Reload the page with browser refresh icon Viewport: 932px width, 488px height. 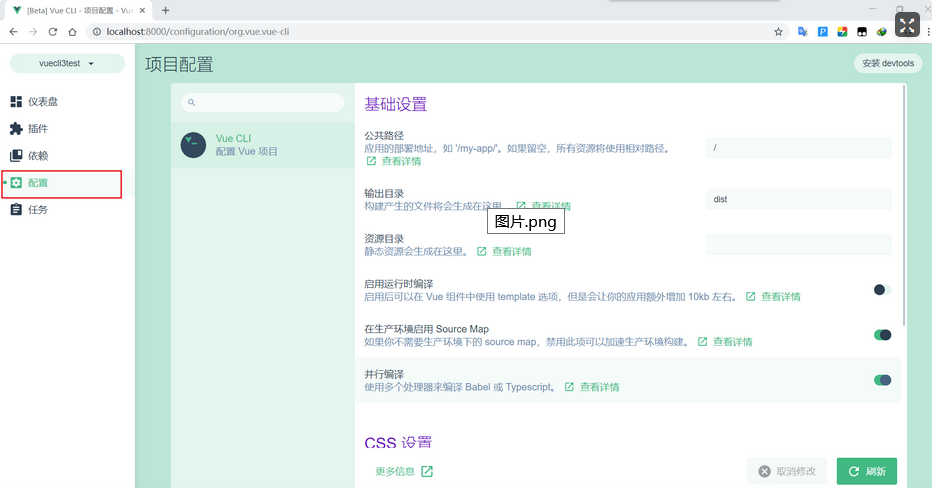click(x=53, y=32)
